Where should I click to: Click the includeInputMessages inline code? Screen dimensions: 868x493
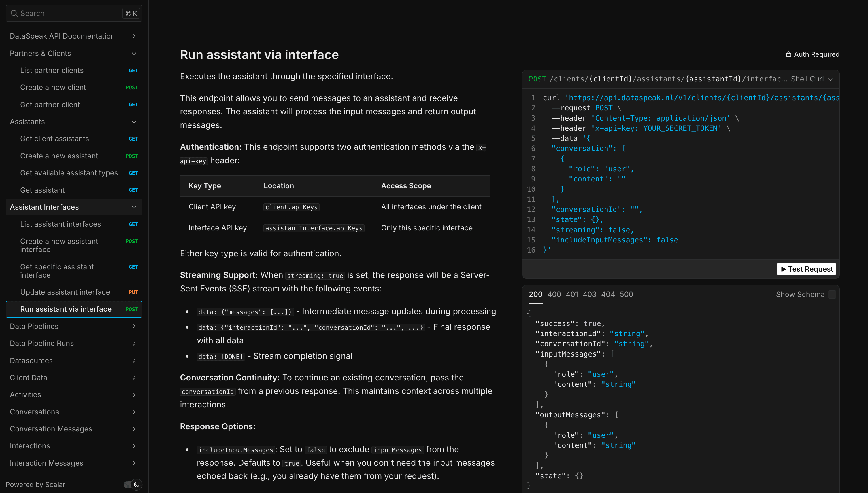[x=235, y=450]
